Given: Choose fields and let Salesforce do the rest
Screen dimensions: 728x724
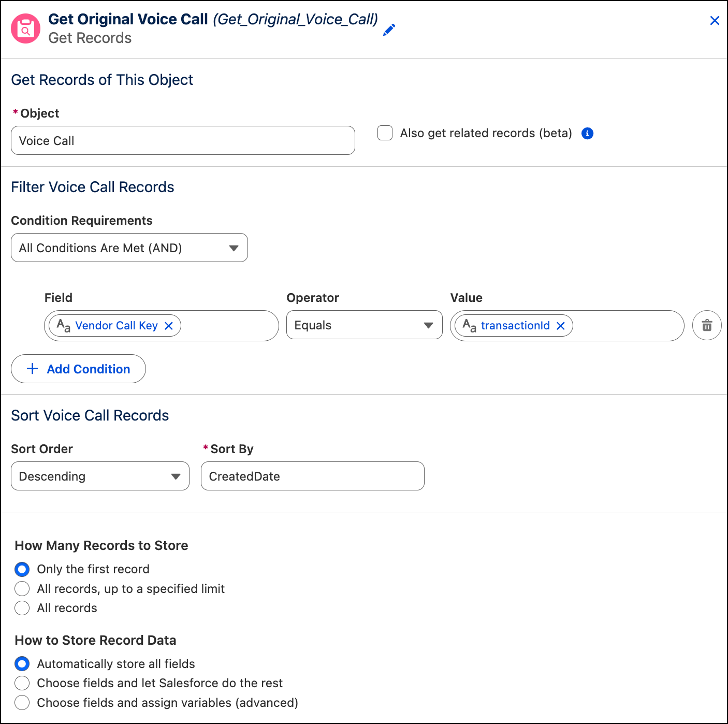Looking at the screenshot, I should coord(22,683).
